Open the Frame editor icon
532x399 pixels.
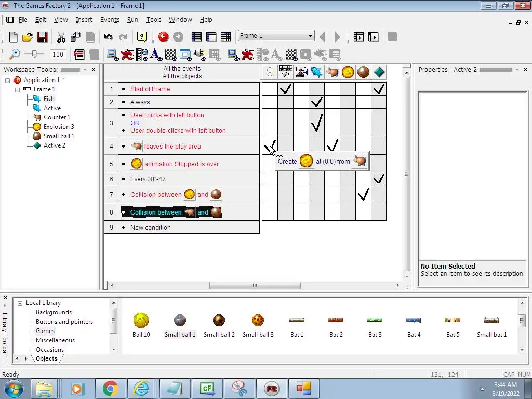[211, 37]
